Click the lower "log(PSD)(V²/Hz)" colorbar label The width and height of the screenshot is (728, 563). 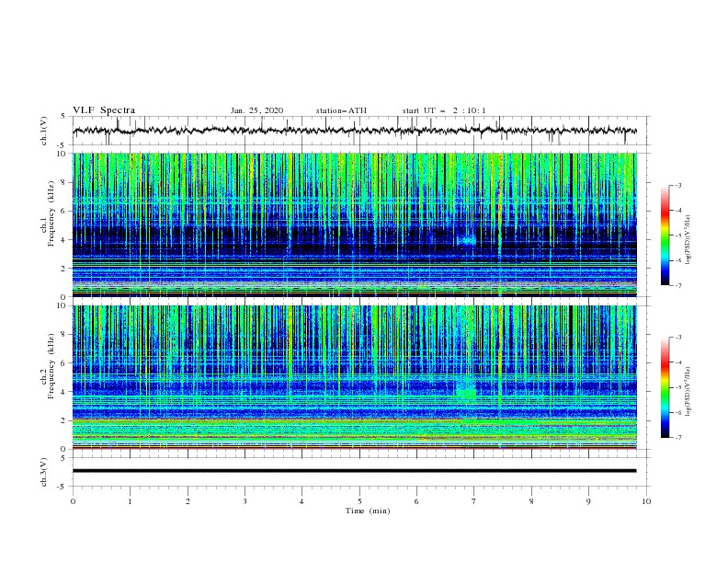[688, 392]
